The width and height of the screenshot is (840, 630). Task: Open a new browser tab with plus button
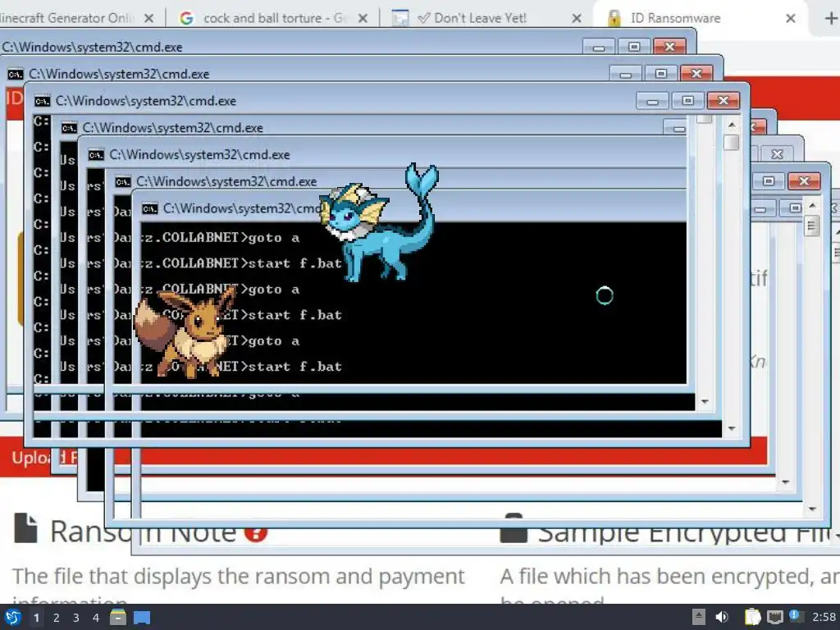830,18
